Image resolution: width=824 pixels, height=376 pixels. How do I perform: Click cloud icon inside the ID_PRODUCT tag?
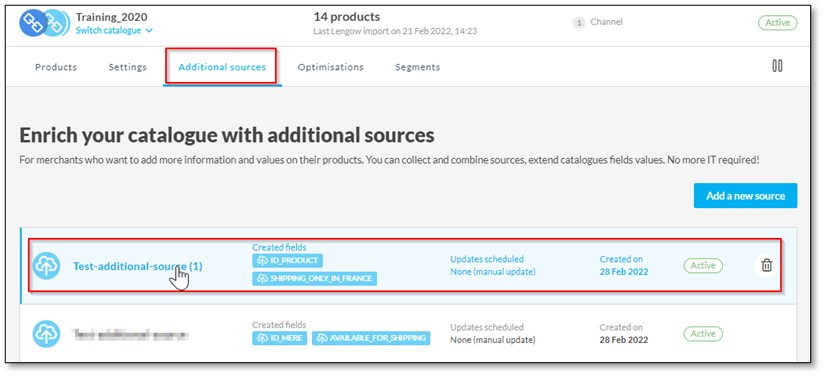(x=262, y=261)
